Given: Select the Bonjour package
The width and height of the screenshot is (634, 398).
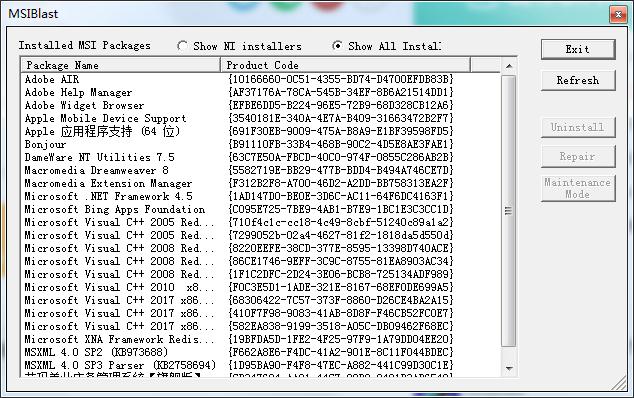Looking at the screenshot, I should [260, 144].
